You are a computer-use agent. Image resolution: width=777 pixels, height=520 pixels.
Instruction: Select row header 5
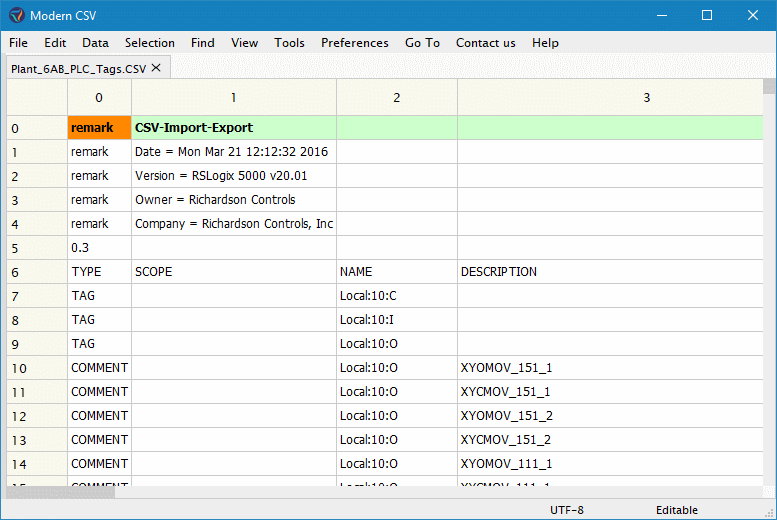pos(37,248)
